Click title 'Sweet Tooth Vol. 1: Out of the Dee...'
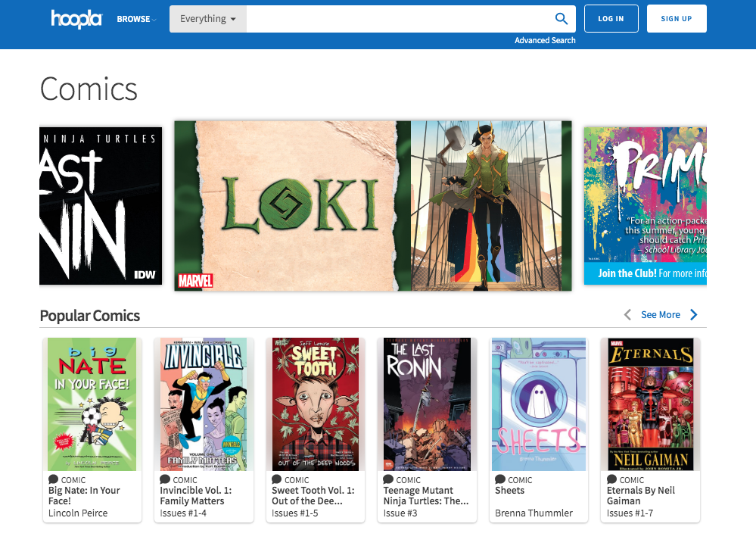The width and height of the screenshot is (756, 549). point(313,496)
